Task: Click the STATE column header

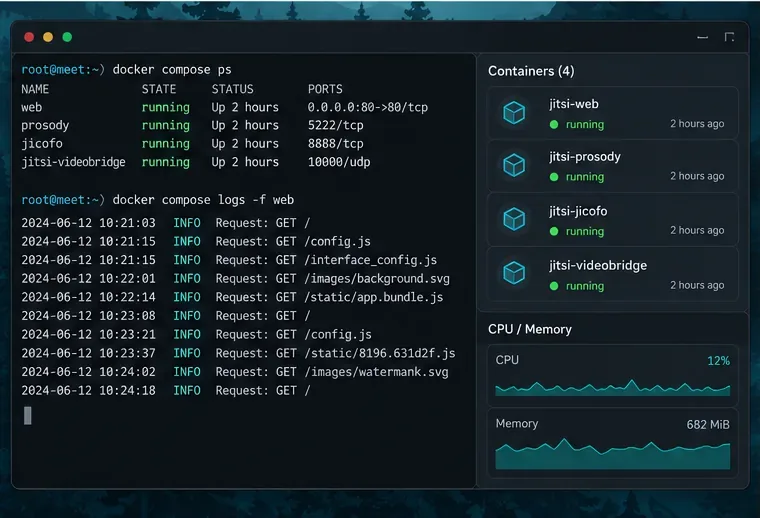Action: pos(159,89)
